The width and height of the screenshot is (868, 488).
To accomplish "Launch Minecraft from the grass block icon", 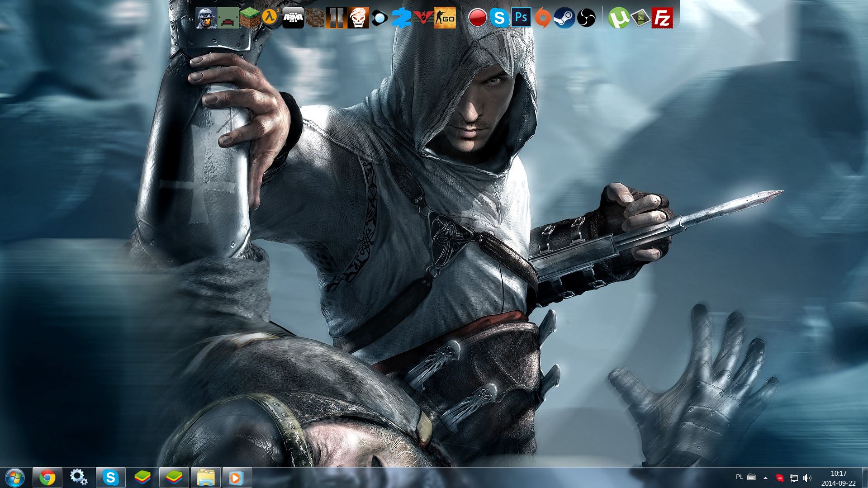I will 250,18.
